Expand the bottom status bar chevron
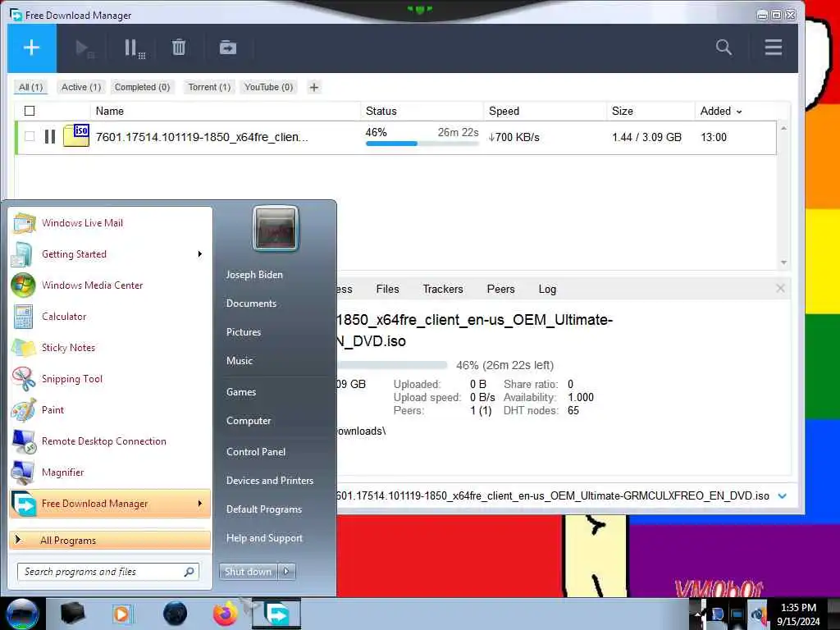840x630 pixels. tap(782, 496)
